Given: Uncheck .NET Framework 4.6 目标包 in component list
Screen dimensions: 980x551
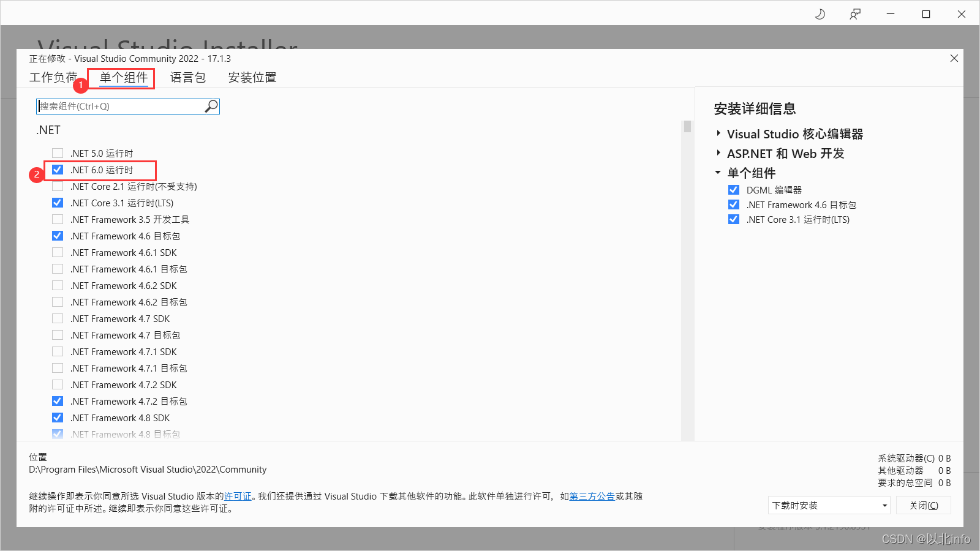Looking at the screenshot, I should pyautogui.click(x=58, y=236).
